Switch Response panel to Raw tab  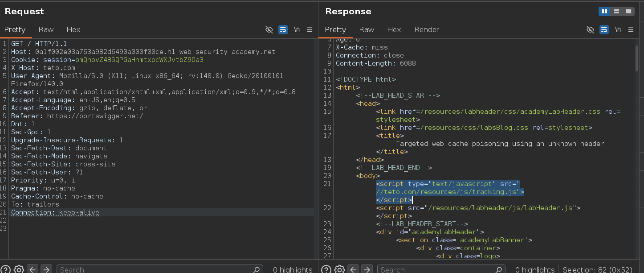pos(367,29)
